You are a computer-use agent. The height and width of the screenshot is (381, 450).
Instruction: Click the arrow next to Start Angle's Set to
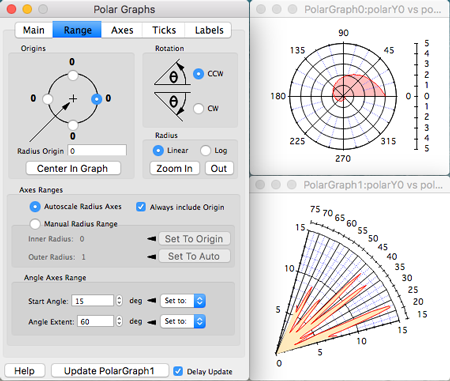152,300
